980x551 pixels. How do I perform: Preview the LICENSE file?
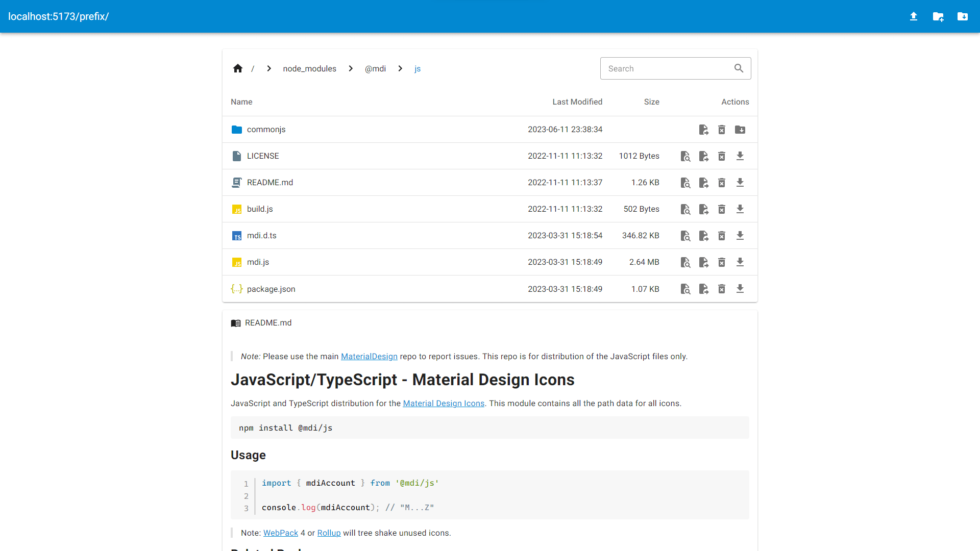coord(685,156)
